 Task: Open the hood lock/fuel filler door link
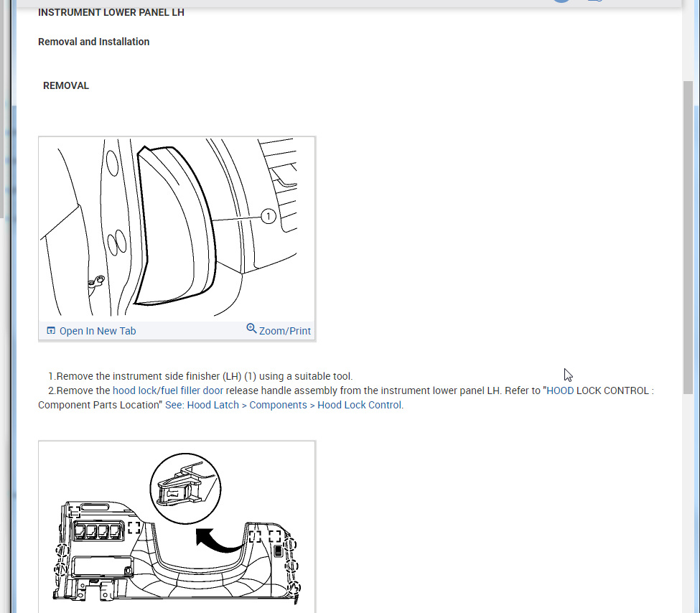coord(168,390)
